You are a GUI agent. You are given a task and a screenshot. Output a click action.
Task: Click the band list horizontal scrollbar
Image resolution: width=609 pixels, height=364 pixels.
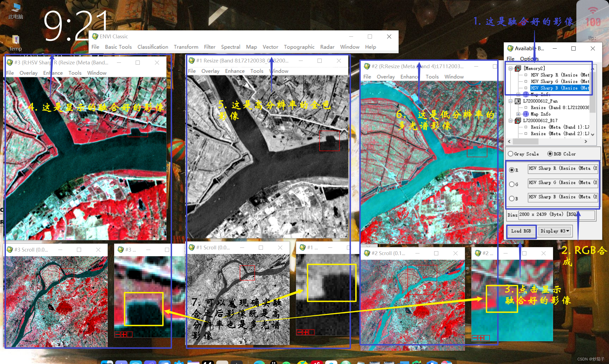526,142
